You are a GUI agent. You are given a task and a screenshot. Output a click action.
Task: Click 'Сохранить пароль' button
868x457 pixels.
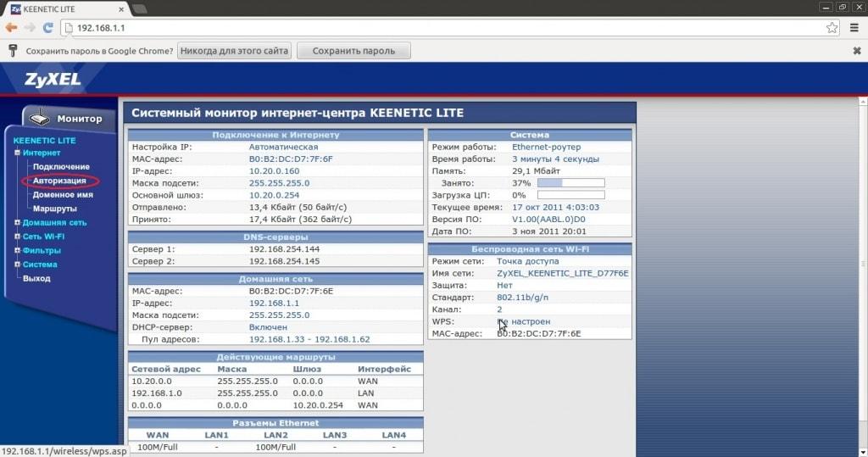tap(353, 50)
